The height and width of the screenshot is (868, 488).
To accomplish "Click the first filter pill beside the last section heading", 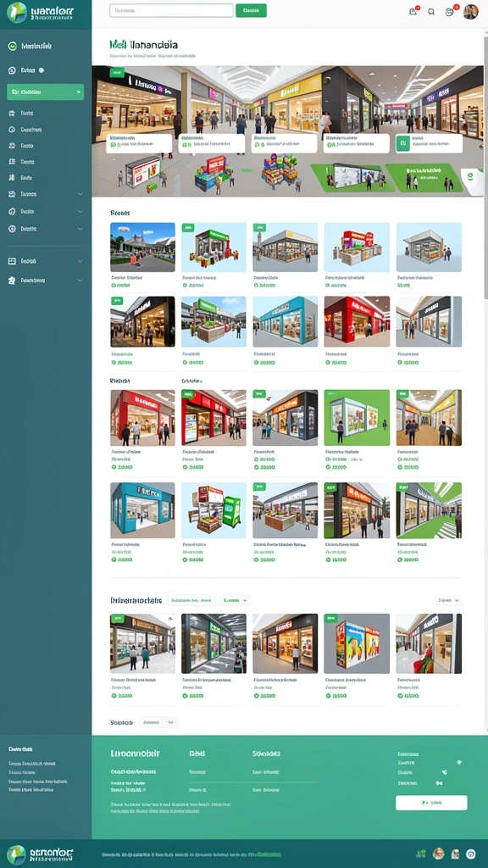I will coord(191,600).
